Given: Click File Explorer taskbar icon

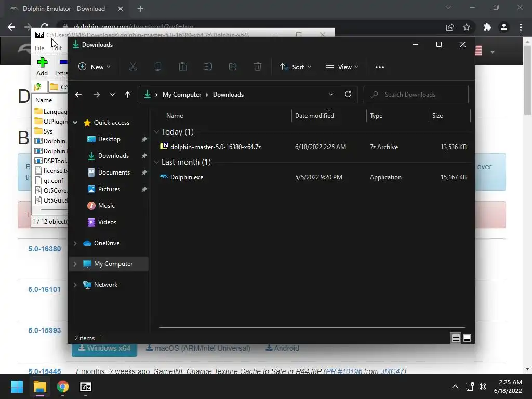Looking at the screenshot, I should point(39,387).
